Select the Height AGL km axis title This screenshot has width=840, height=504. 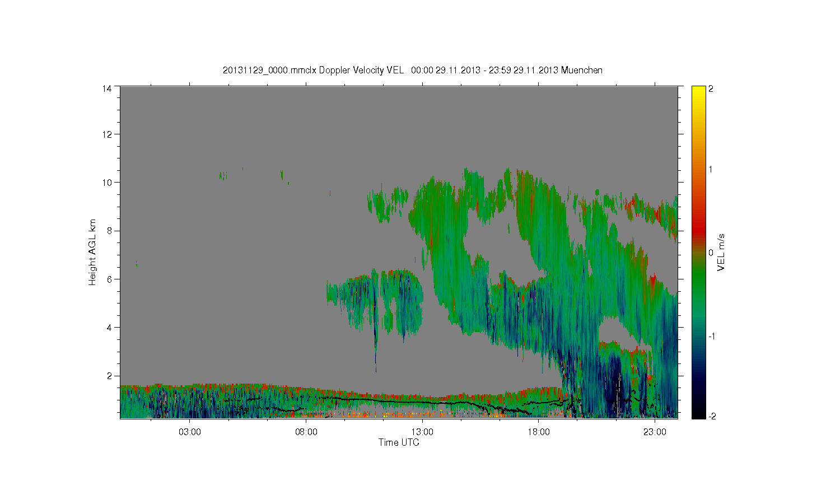(x=92, y=252)
